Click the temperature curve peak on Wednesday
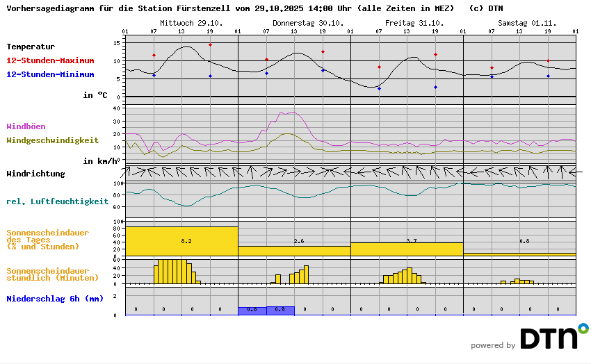The image size is (591, 364). (186, 47)
